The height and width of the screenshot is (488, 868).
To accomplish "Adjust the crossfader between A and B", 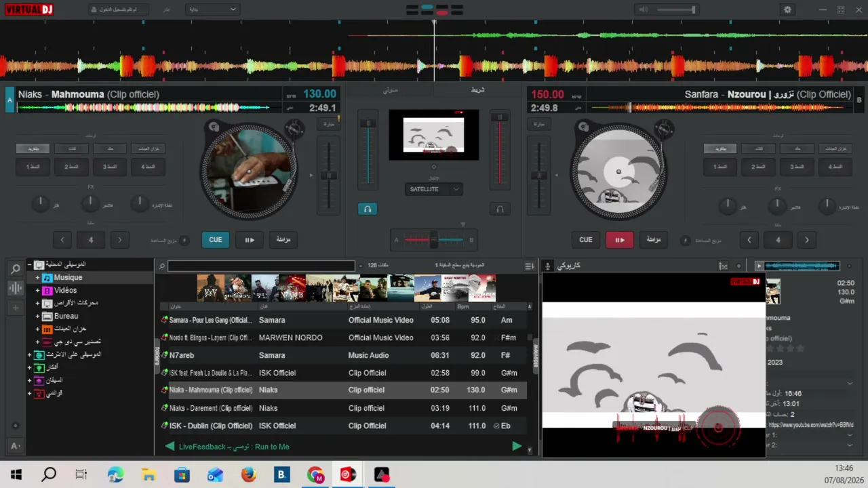I will 434,239.
